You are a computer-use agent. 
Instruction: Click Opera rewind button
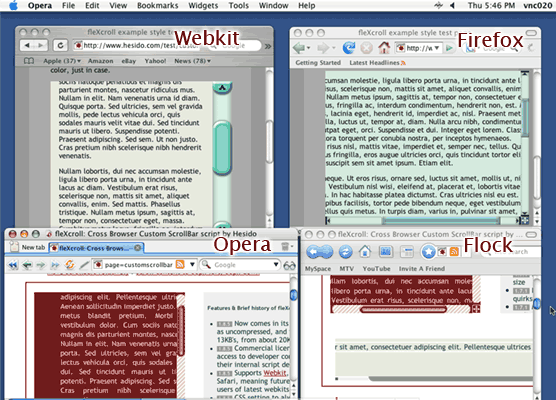[13, 265]
